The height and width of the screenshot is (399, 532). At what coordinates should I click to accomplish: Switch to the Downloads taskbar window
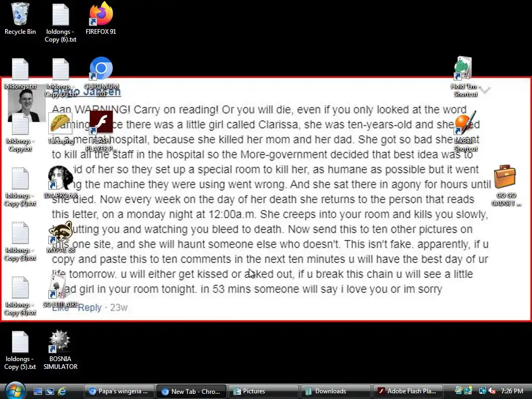click(x=336, y=391)
